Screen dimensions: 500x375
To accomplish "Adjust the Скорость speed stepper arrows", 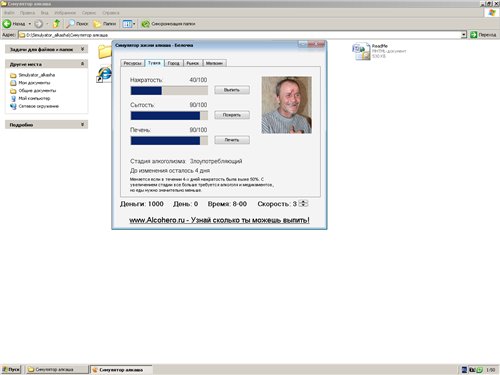I will (x=303, y=203).
